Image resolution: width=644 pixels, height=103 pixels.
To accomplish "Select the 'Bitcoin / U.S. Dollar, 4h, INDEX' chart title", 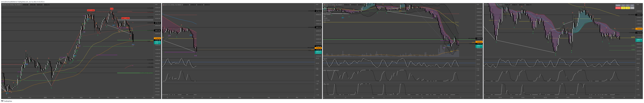I will point(333,5).
